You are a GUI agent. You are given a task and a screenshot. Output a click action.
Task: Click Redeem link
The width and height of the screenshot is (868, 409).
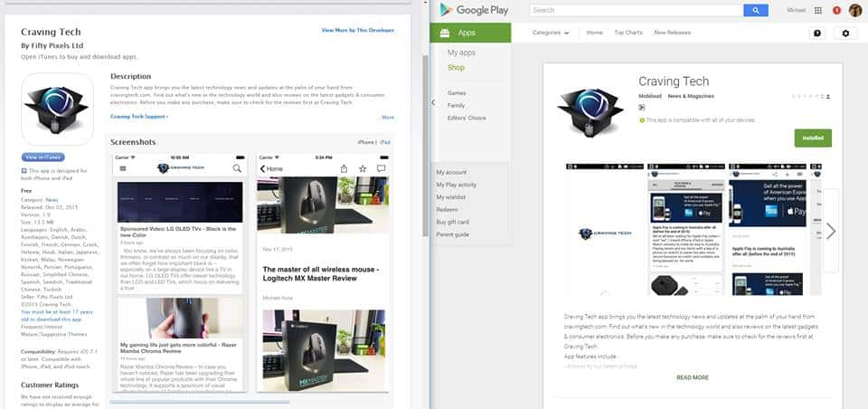tap(447, 210)
